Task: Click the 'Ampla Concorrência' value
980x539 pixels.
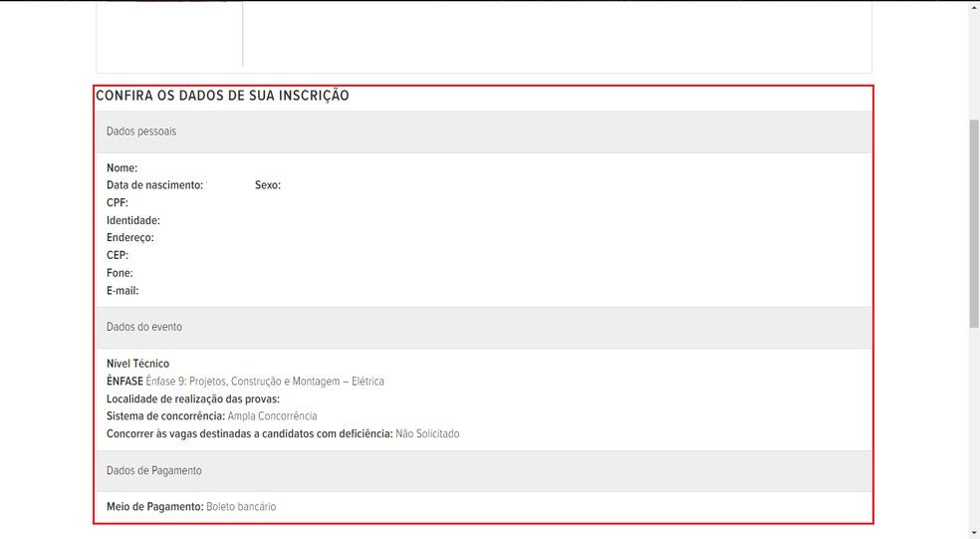Action: tap(273, 415)
